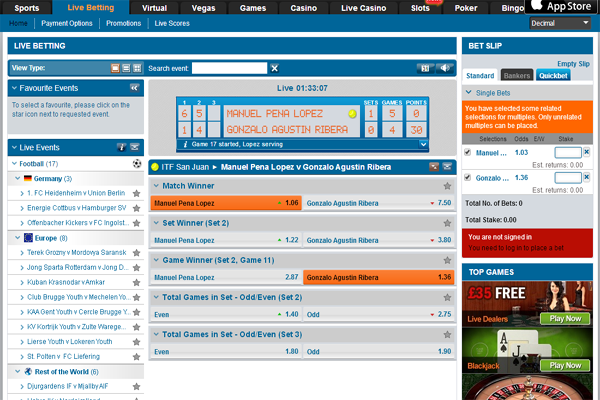
Task: Select the grid view type icon
Action: (x=137, y=69)
